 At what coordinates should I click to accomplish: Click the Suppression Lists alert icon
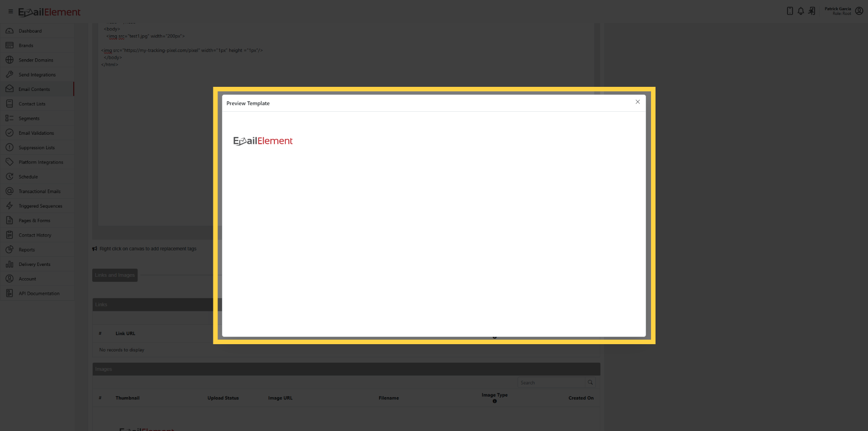point(9,147)
